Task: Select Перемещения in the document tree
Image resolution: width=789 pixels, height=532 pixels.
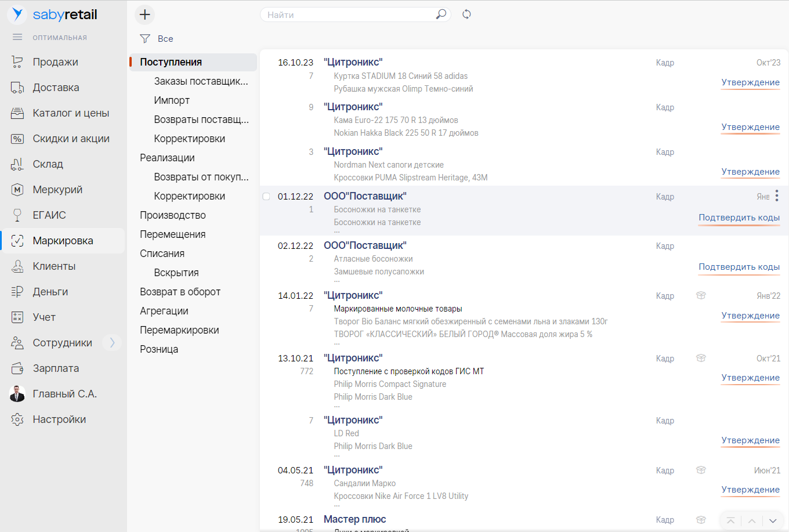Action: (x=172, y=234)
